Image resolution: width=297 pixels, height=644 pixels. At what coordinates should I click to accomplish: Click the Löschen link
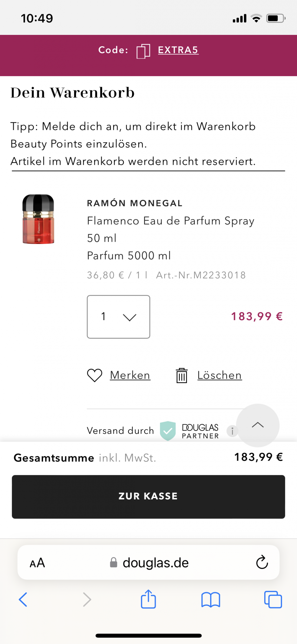(x=219, y=375)
